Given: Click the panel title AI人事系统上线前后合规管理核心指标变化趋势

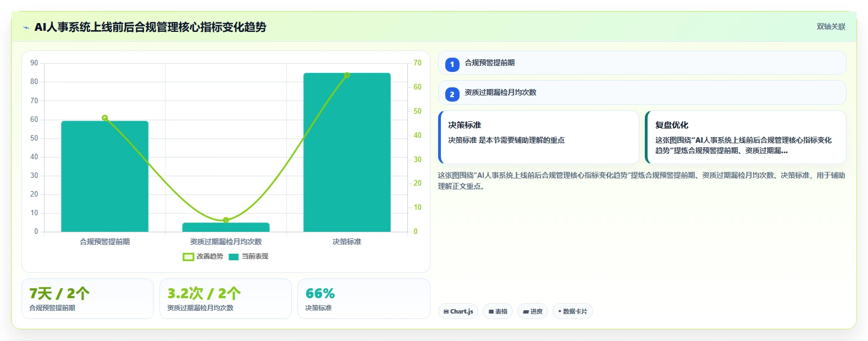Looking at the screenshot, I should click(x=150, y=27).
